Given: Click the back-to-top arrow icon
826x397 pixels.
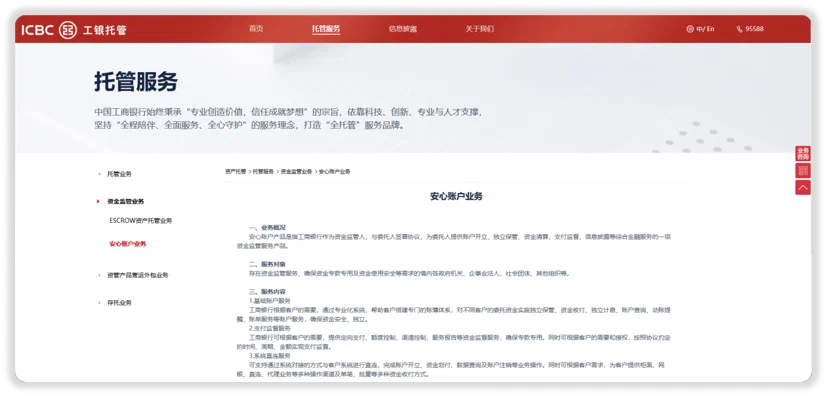Looking at the screenshot, I should (803, 187).
